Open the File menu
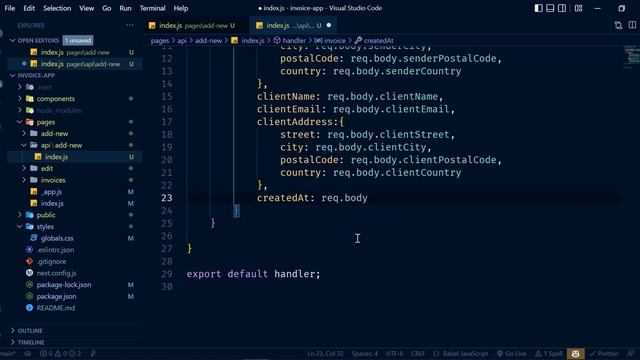 10,8
